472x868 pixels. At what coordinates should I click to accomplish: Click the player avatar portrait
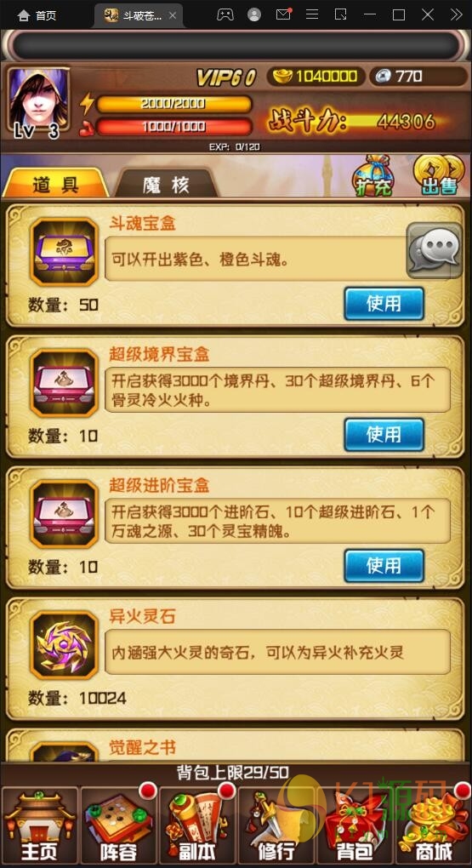tap(38, 100)
